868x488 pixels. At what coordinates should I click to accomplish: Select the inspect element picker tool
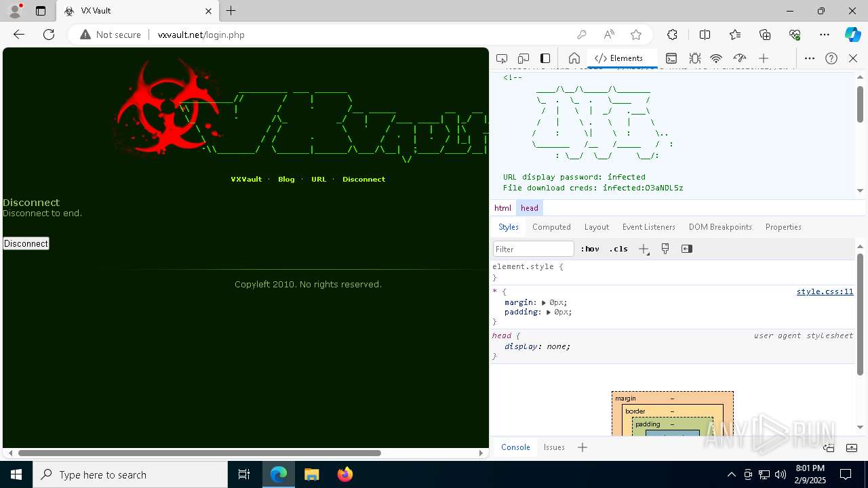click(x=502, y=58)
